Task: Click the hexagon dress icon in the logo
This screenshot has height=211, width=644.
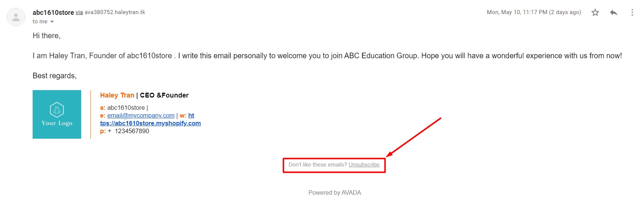Action: (57, 110)
